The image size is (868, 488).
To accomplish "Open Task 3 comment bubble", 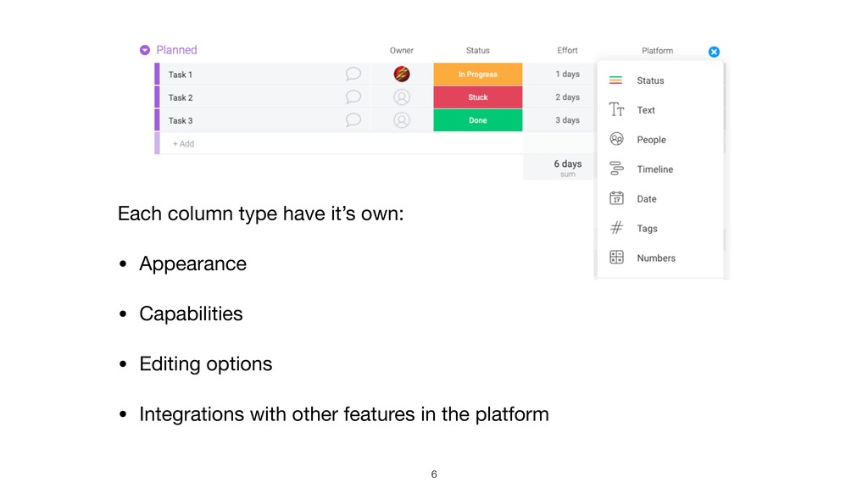I will pyautogui.click(x=353, y=120).
